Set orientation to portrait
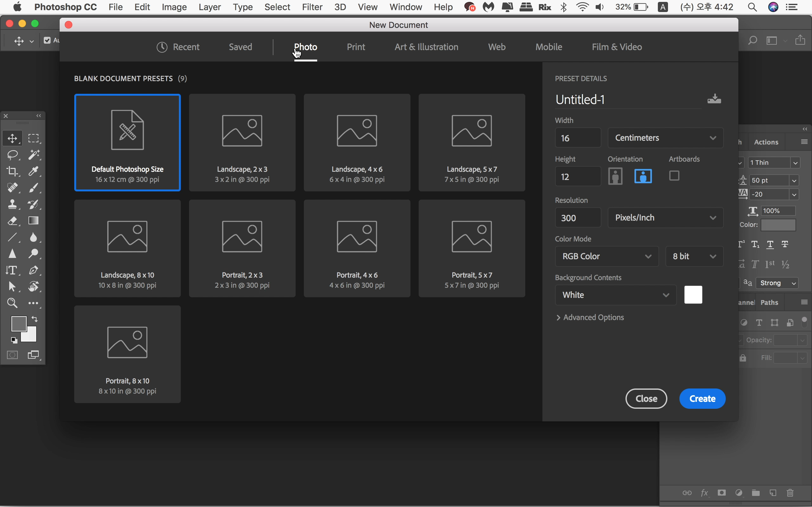 click(x=615, y=176)
